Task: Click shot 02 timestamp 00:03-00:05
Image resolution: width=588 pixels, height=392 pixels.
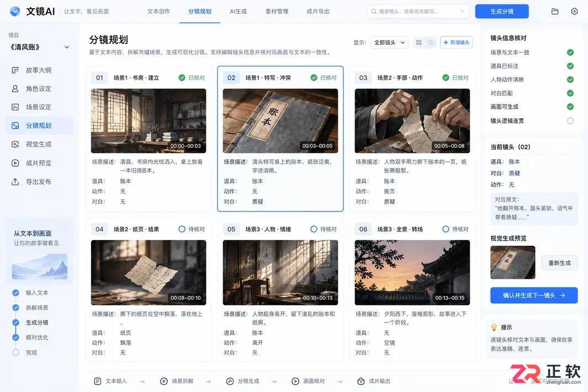Action: (317, 146)
